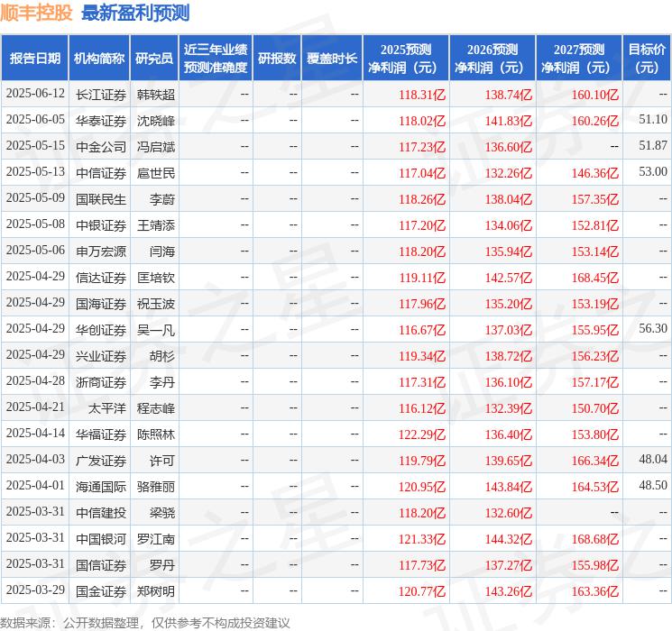Select 兴业证券 institution cell

coord(101,356)
